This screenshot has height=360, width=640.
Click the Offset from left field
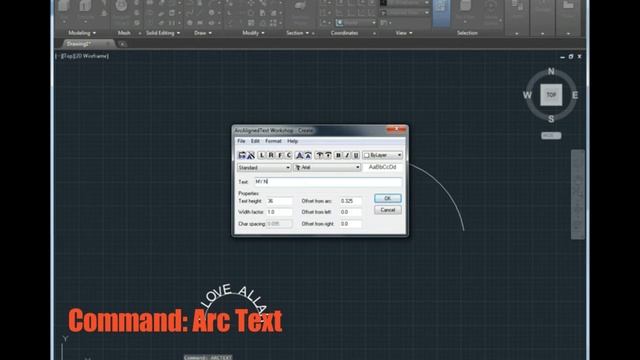coord(350,212)
